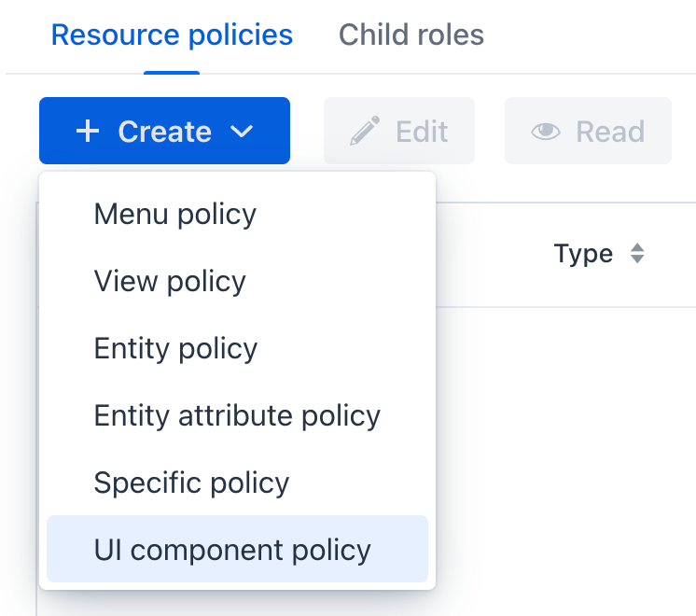This screenshot has height=616, width=696.
Task: Click the Read button text
Action: (x=610, y=132)
